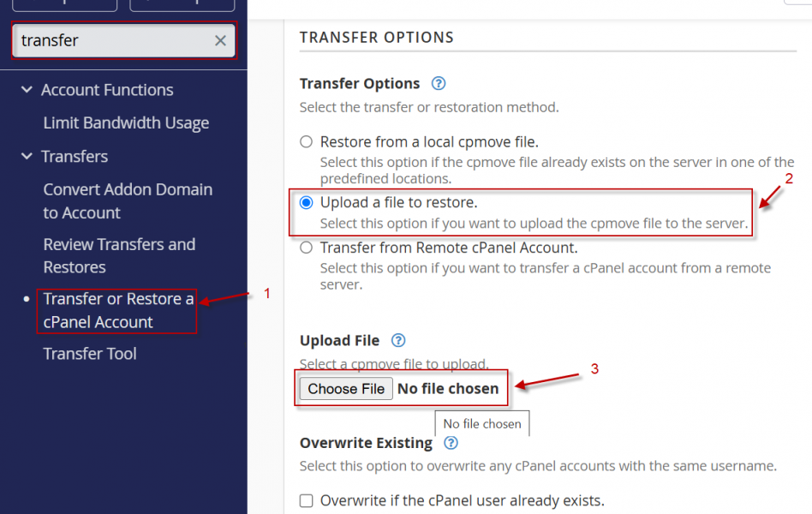Select Restore from a local cpmove file
The image size is (812, 514).
pyautogui.click(x=307, y=142)
